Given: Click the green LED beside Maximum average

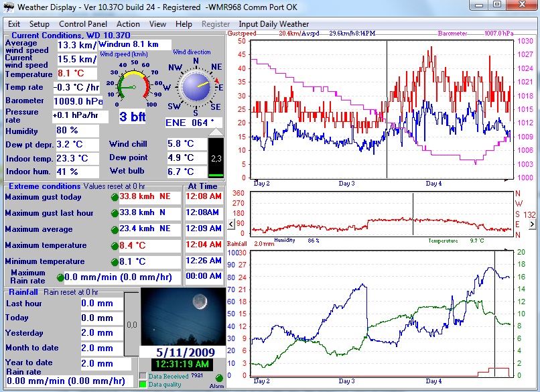Looking at the screenshot, I should click(x=115, y=230).
